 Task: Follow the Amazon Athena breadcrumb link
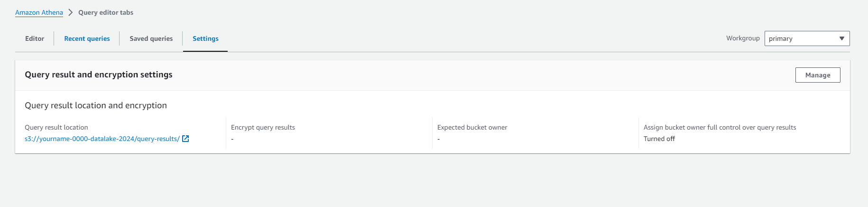pos(39,12)
